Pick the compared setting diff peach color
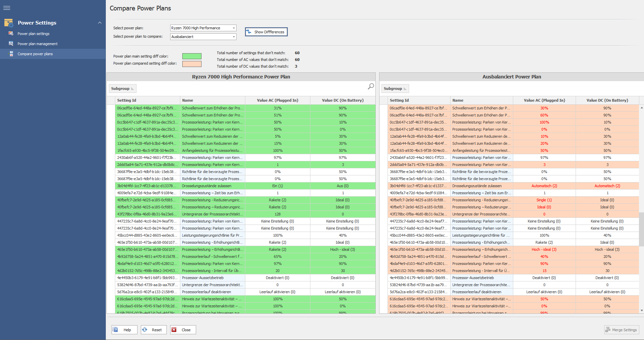The width and height of the screenshot is (644, 340). tap(192, 64)
